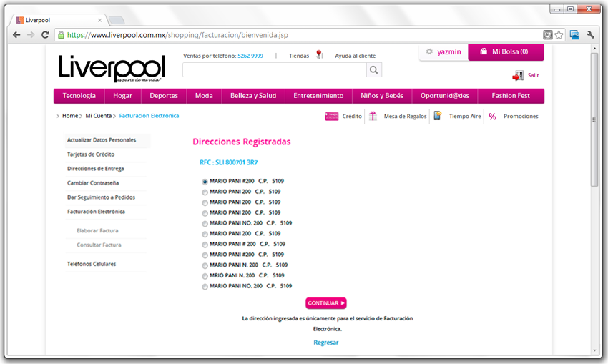The width and height of the screenshot is (608, 364).
Task: Open Direcciones de Entrega in sidebar
Action: pos(95,169)
